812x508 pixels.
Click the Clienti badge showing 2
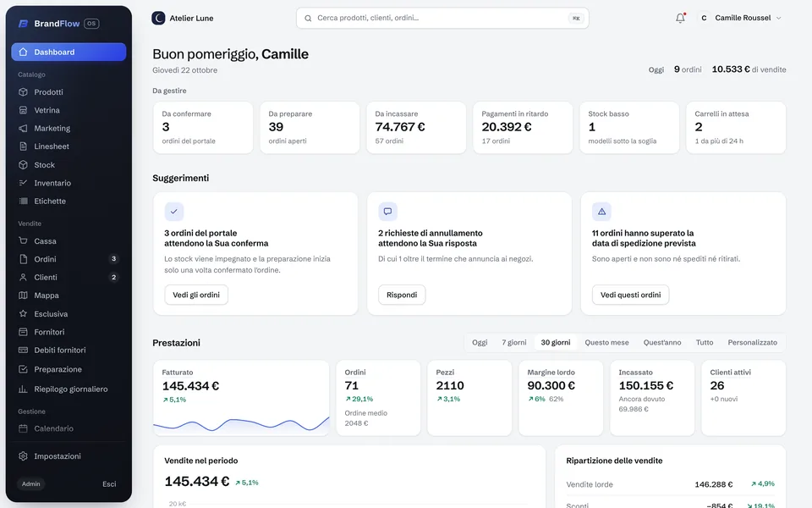point(114,278)
